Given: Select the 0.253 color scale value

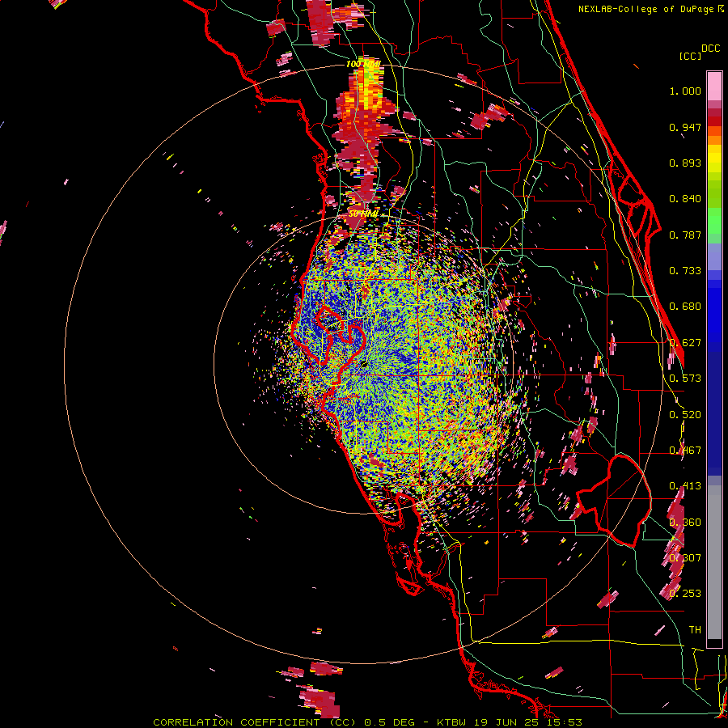Looking at the screenshot, I should click(x=685, y=594).
